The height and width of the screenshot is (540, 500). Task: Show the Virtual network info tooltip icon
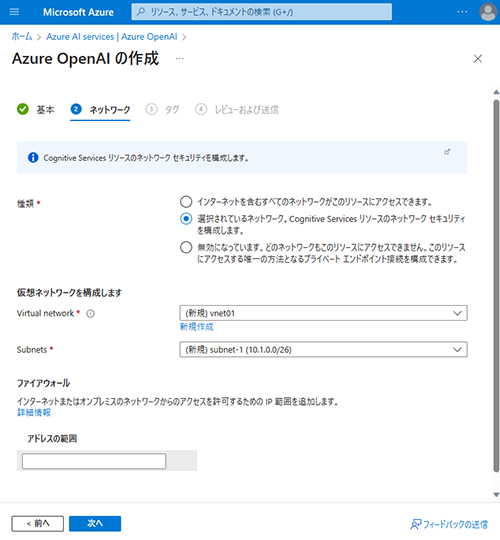tap(91, 314)
